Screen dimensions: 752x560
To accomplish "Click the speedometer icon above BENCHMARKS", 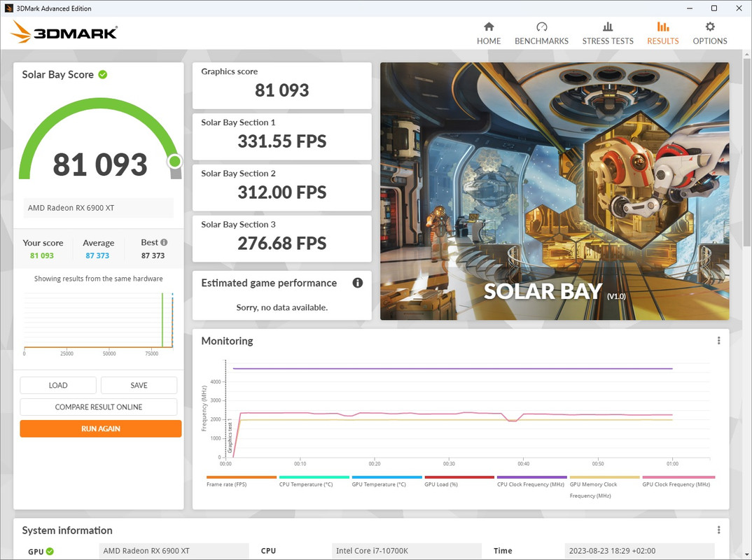I will (541, 27).
